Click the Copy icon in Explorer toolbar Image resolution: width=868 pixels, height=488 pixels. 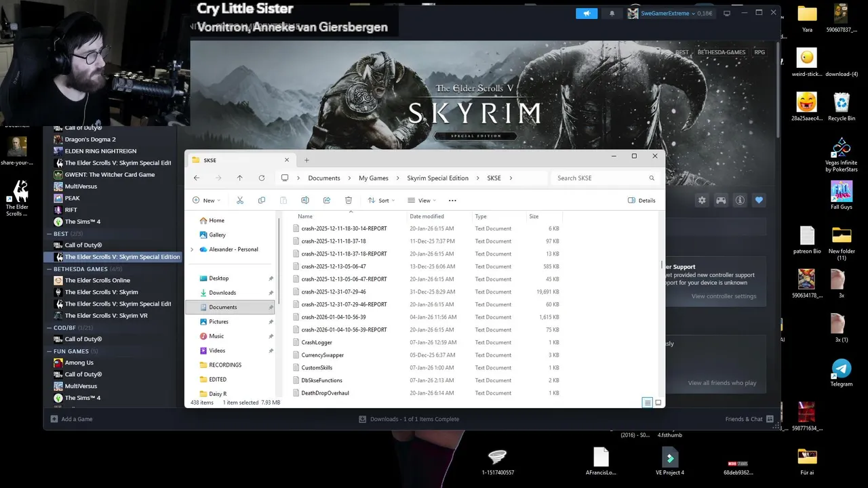[262, 201]
